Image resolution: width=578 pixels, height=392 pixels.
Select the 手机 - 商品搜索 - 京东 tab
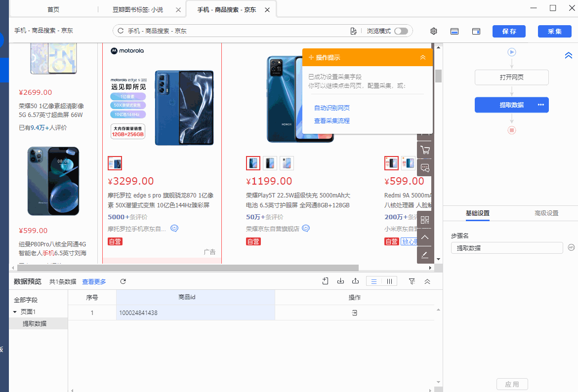227,9
